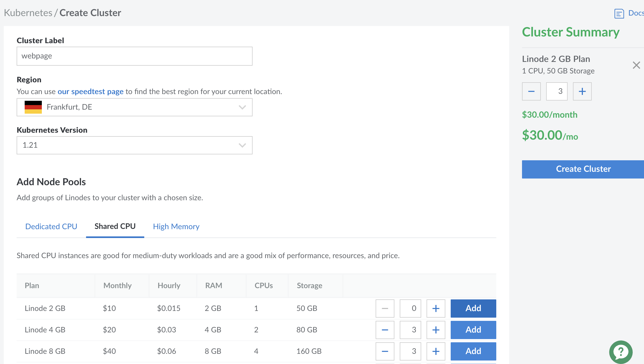This screenshot has width=644, height=364.
Task: Expand the Kubernetes Version 1.21 dropdown
Action: coord(134,145)
